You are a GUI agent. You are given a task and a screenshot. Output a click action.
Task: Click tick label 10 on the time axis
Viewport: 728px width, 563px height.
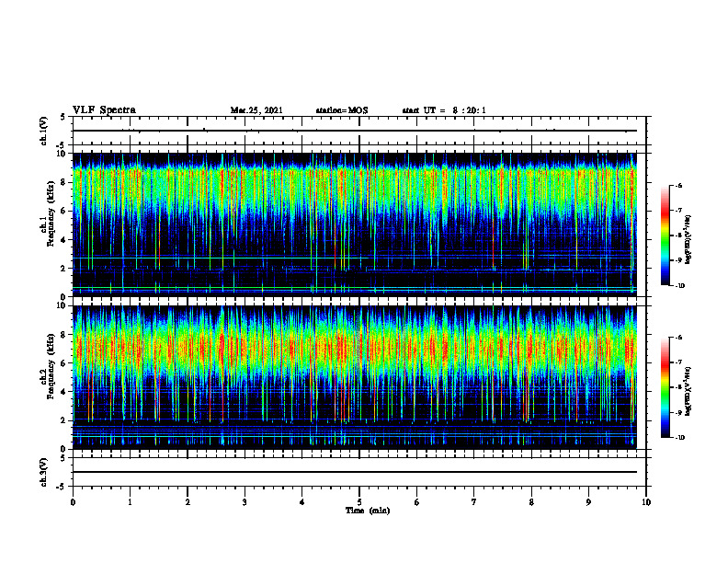tap(646, 502)
